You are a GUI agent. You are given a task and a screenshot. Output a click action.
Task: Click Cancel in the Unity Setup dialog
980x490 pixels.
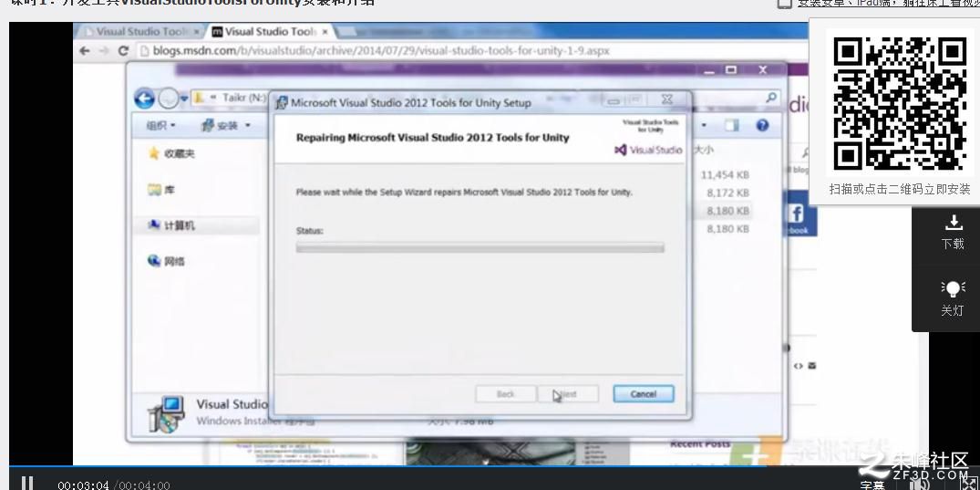(643, 393)
